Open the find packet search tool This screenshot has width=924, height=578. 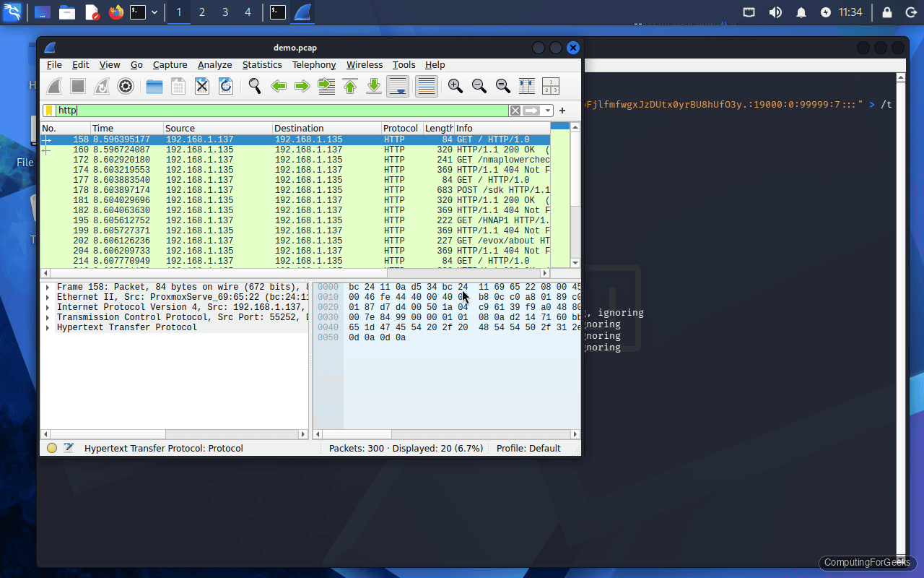click(254, 85)
